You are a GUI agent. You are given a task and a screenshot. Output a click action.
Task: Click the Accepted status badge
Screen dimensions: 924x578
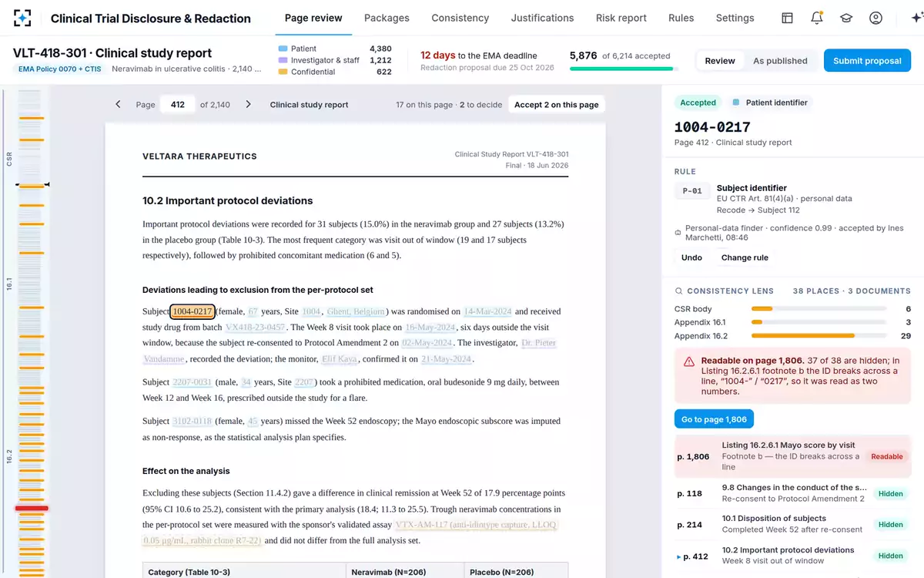[x=698, y=102]
